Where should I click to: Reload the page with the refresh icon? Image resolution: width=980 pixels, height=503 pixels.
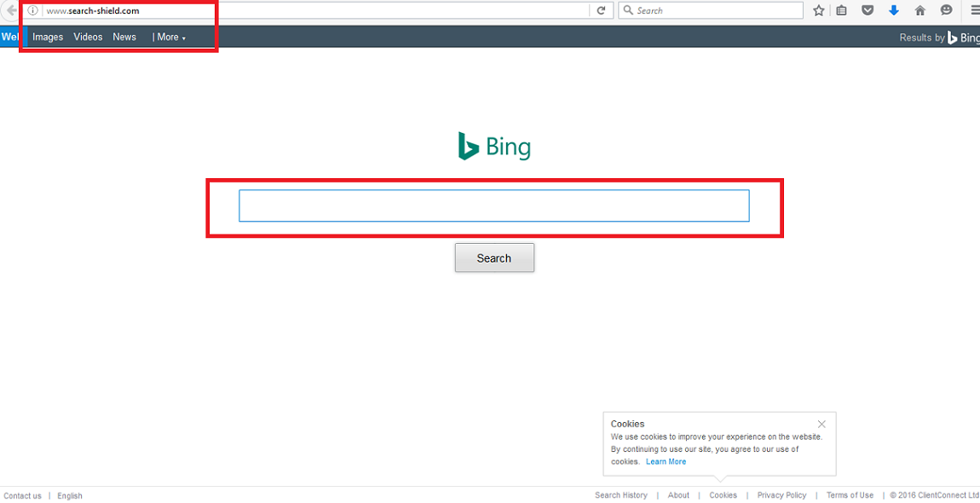[601, 11]
